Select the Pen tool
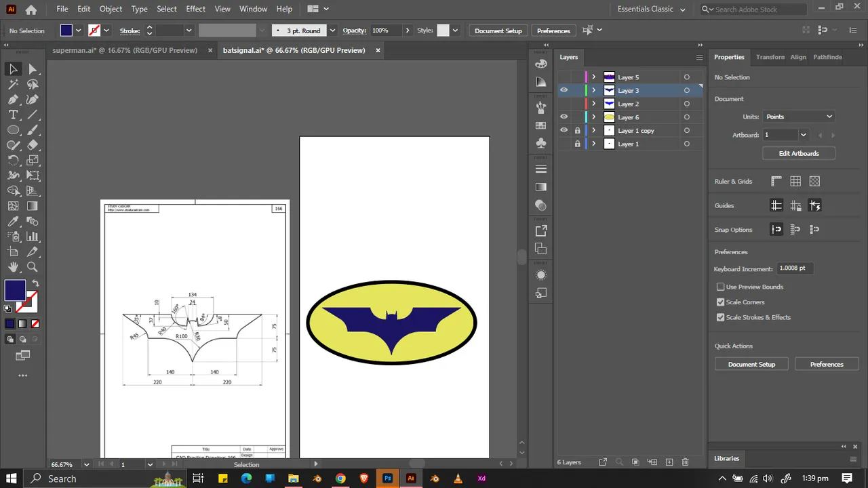Image resolution: width=868 pixels, height=488 pixels. tap(13, 100)
